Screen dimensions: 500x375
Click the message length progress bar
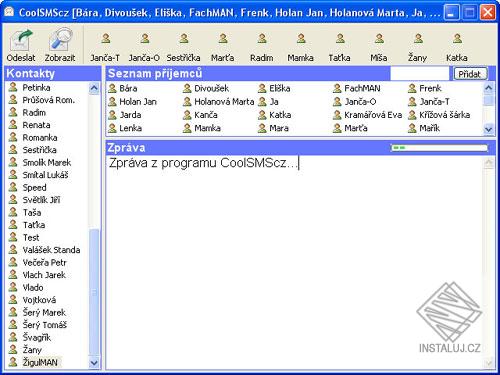pyautogui.click(x=439, y=148)
